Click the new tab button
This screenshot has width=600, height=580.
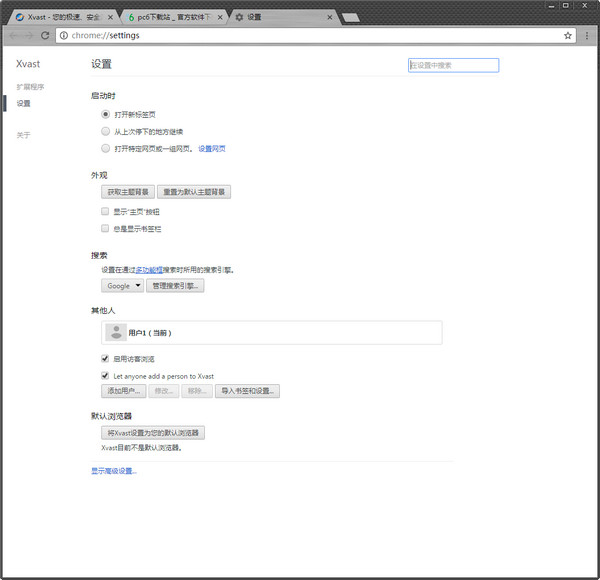tap(351, 17)
